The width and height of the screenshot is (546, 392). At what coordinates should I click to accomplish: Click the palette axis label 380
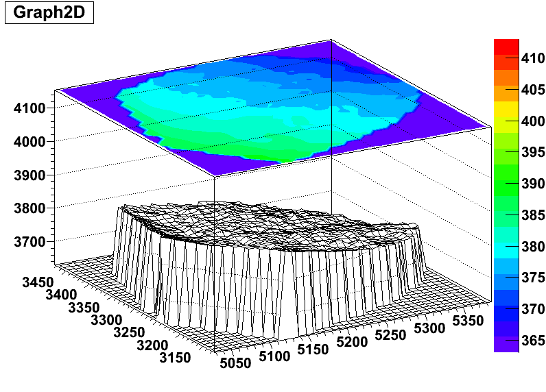[x=533, y=247]
